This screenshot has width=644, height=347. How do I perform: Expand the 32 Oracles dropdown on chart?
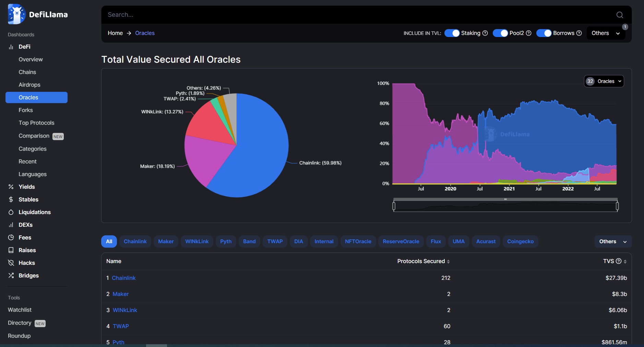603,81
